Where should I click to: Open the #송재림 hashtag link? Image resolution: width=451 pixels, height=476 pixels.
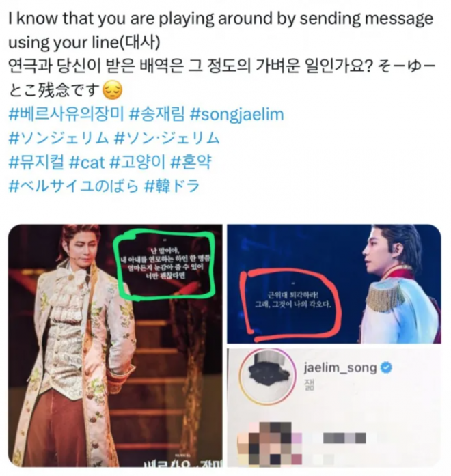(156, 114)
